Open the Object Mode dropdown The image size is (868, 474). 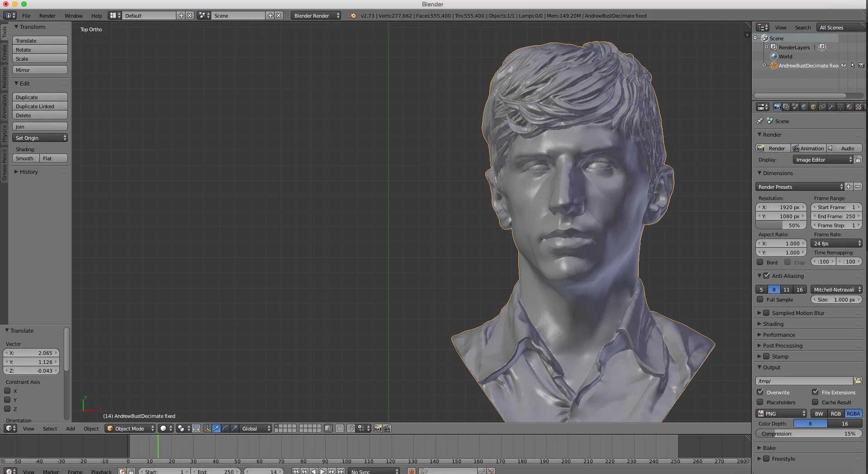coord(130,428)
